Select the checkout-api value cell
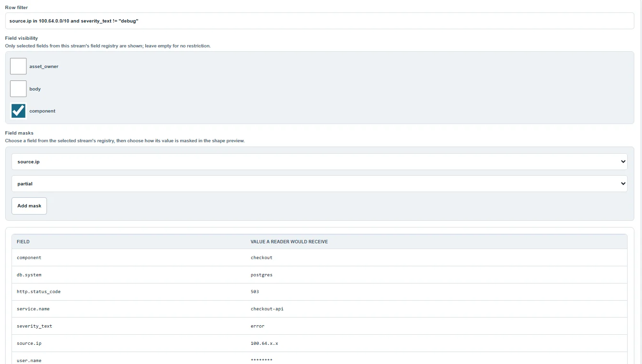This screenshot has height=364, width=642. tap(267, 309)
